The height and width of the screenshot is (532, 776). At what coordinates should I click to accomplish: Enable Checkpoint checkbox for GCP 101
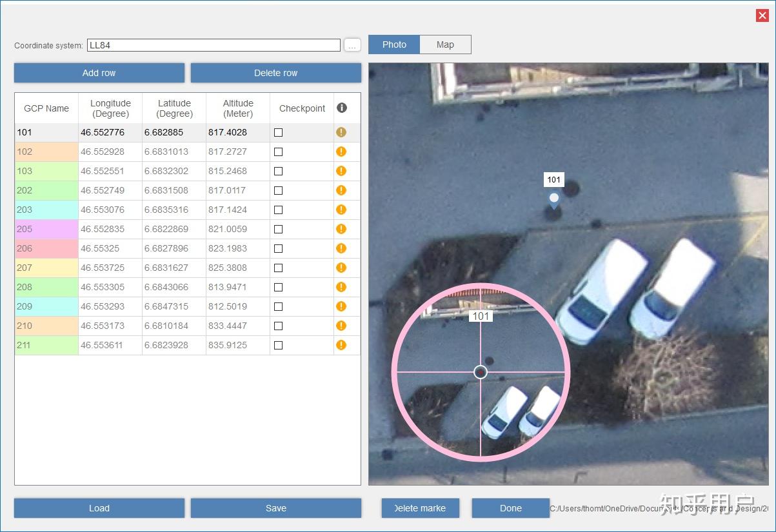[278, 132]
